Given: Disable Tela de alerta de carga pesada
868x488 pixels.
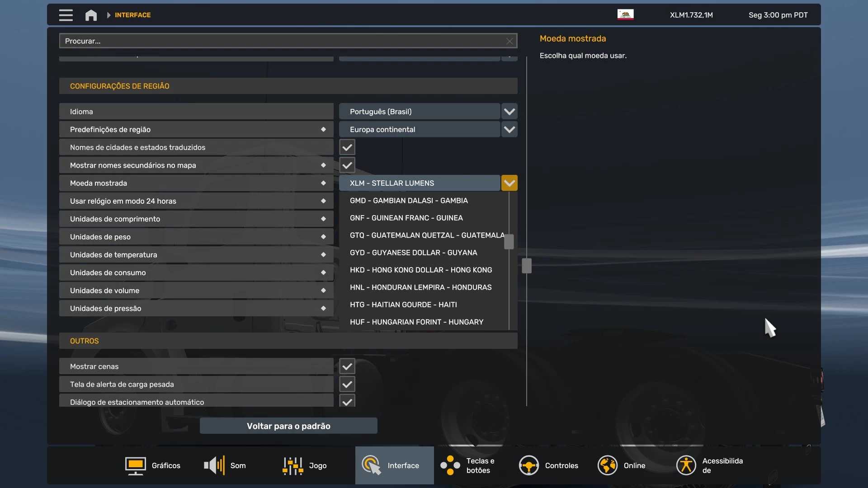Looking at the screenshot, I should click(x=347, y=385).
